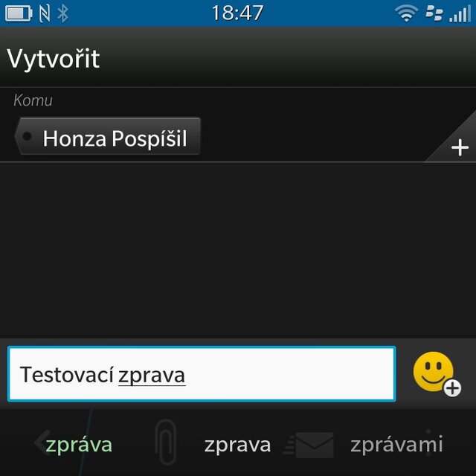
Task: Tap the Wi-Fi status icon
Action: click(406, 13)
